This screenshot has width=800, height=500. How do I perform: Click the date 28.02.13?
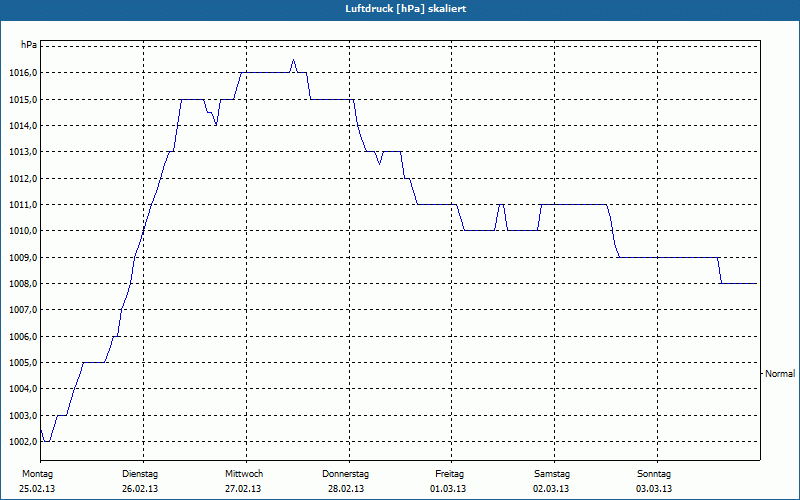(346, 489)
